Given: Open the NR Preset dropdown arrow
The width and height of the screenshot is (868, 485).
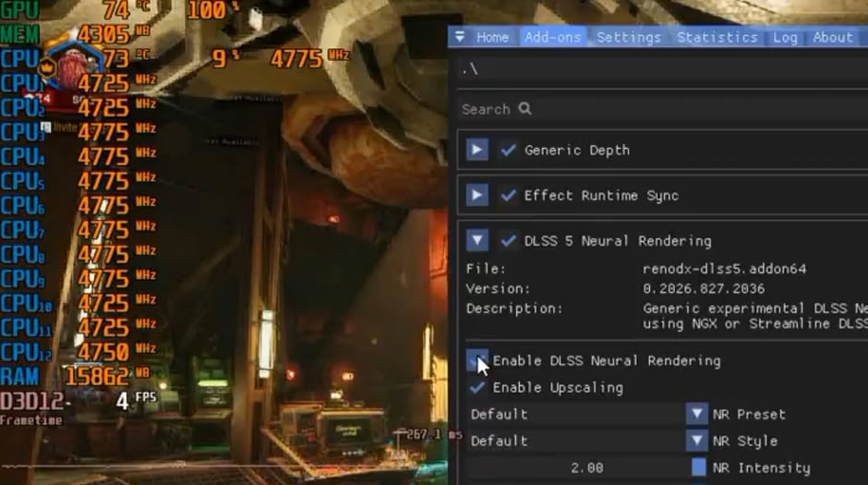Looking at the screenshot, I should coord(696,414).
